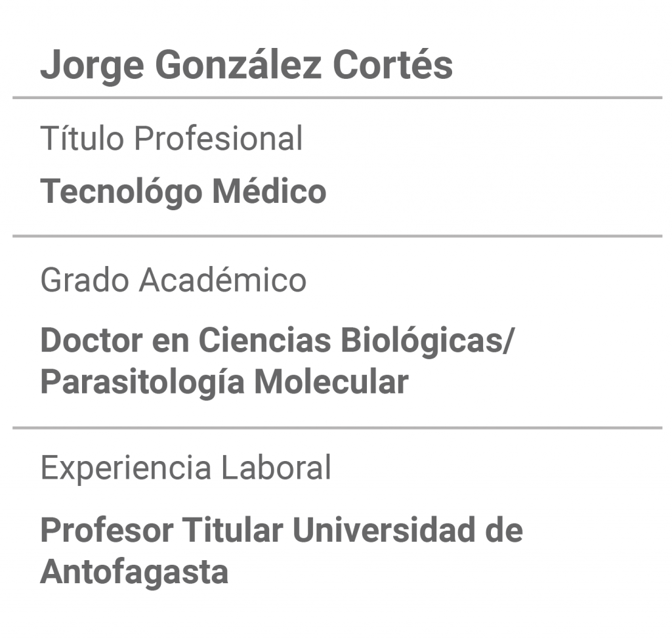The height and width of the screenshot is (639, 672).
Task: Click the name heading Jorge González Cortés
Action: tap(247, 65)
